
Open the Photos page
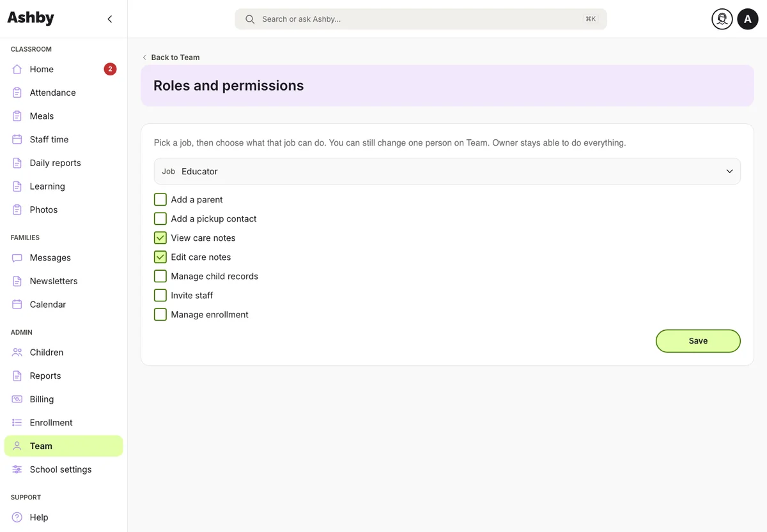(x=63, y=209)
